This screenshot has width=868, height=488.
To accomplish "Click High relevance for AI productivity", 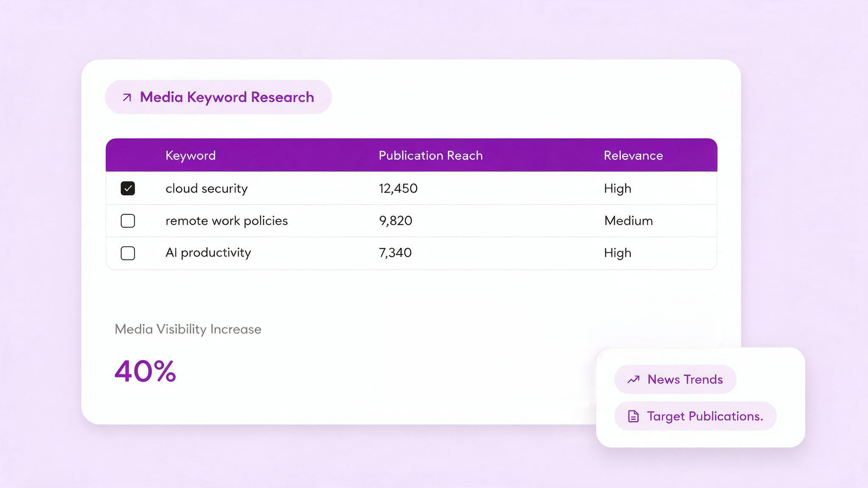I will click(x=617, y=253).
